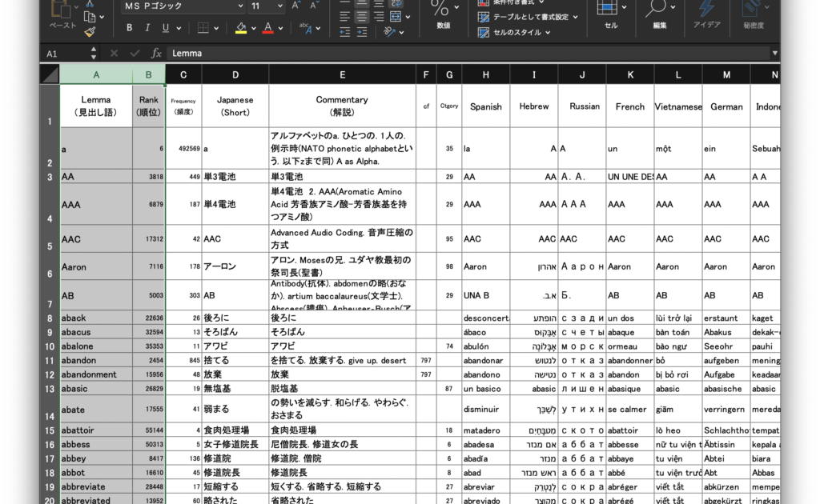The width and height of the screenshot is (820, 504).
Task: Click the formula bar showing Lemma
Action: coord(468,54)
